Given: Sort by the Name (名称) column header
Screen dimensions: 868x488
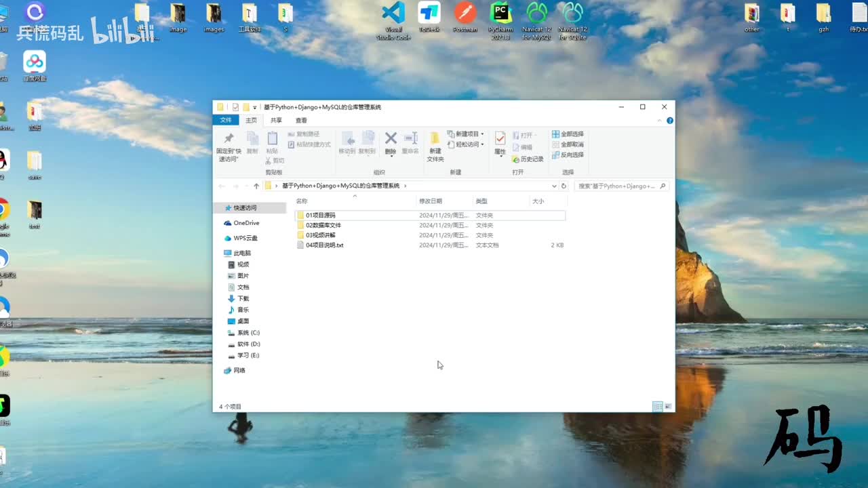Looking at the screenshot, I should click(302, 201).
